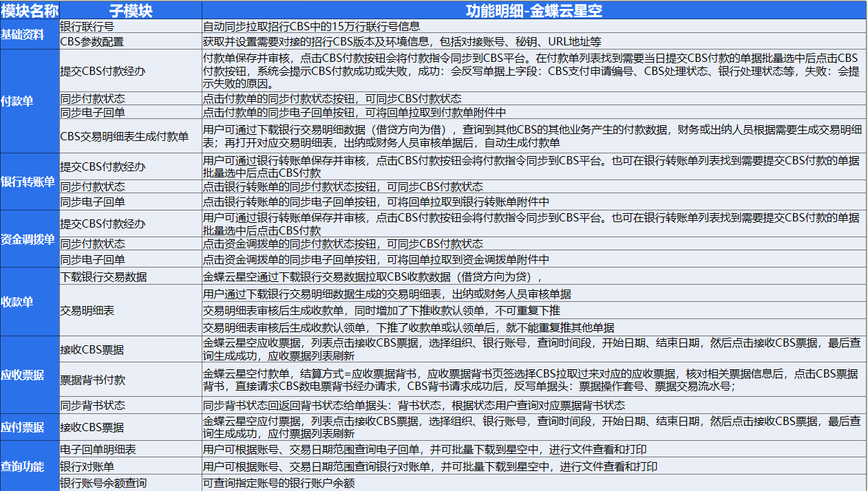868x491 pixels.
Task: Select the description starting 用户通过下载银行交易明细数据生成的交易明细表
Action: [534, 294]
